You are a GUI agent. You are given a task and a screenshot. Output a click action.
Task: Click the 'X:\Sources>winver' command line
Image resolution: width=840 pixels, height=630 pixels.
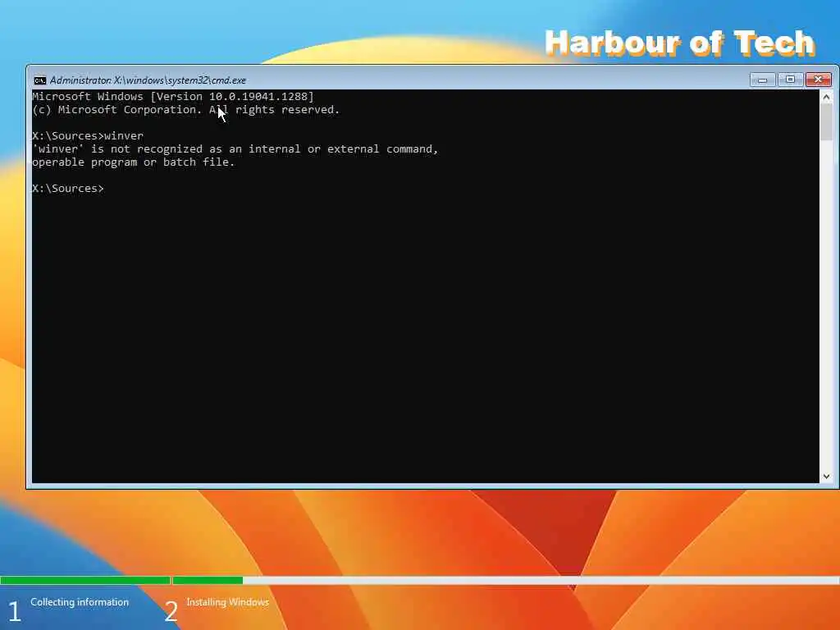88,136
